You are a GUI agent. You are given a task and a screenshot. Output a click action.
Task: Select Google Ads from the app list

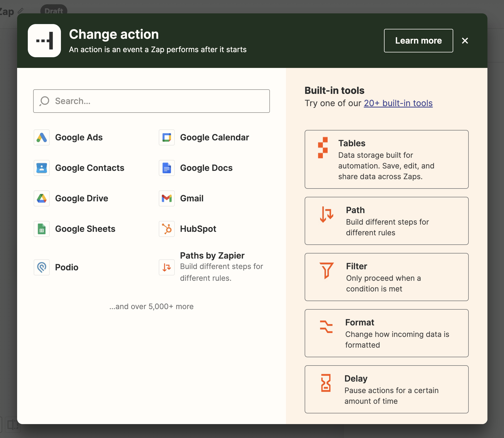[x=79, y=137]
